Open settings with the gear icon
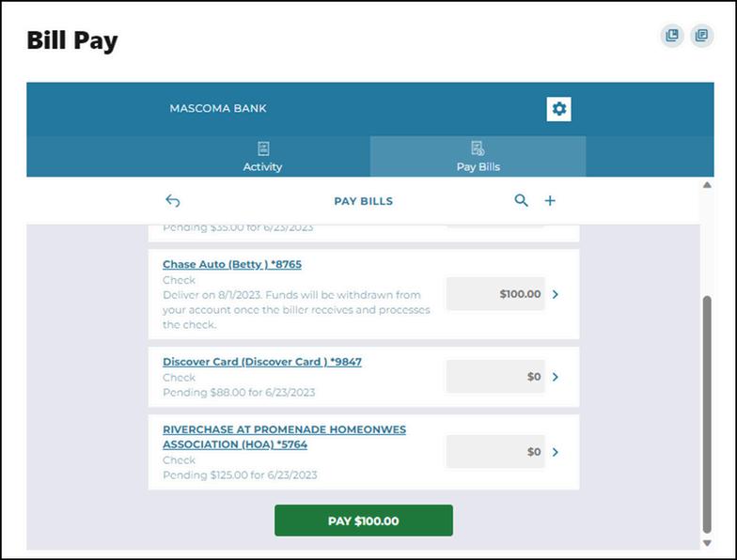This screenshot has height=560, width=737. (x=559, y=109)
